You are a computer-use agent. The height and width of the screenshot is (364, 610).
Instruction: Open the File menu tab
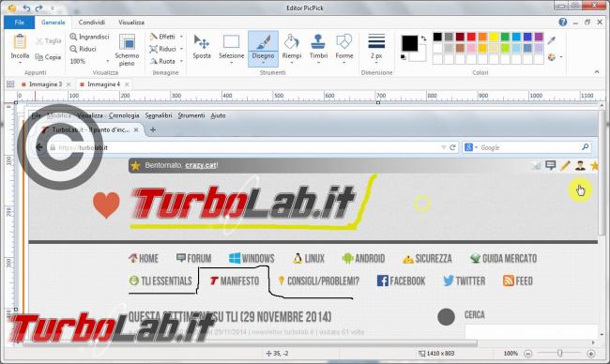(x=19, y=23)
